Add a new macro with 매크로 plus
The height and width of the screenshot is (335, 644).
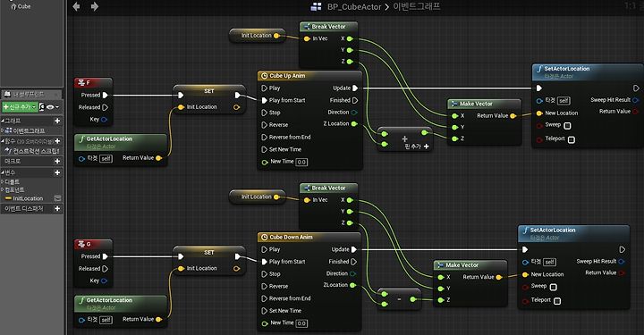click(x=57, y=162)
